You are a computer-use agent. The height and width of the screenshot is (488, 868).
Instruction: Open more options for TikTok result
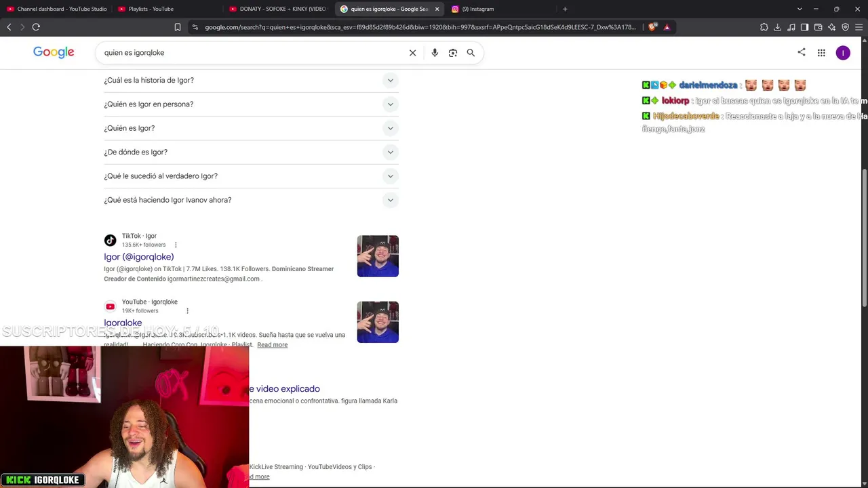176,245
